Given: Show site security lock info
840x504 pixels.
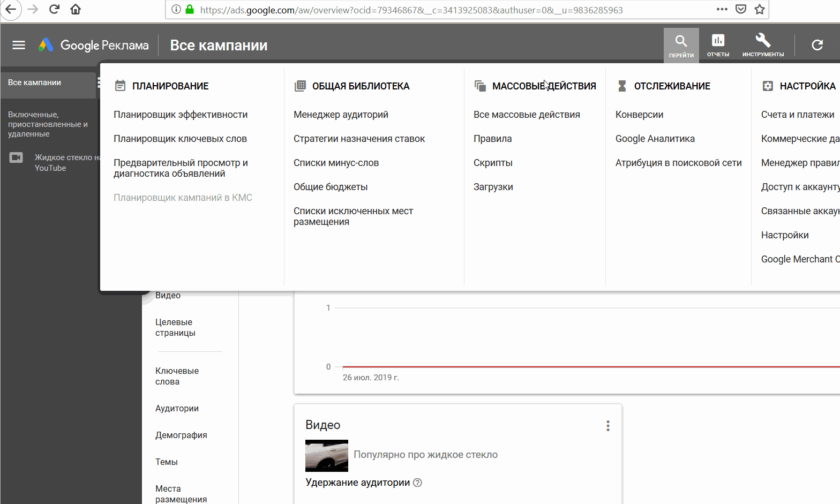Looking at the screenshot, I should pos(189,10).
